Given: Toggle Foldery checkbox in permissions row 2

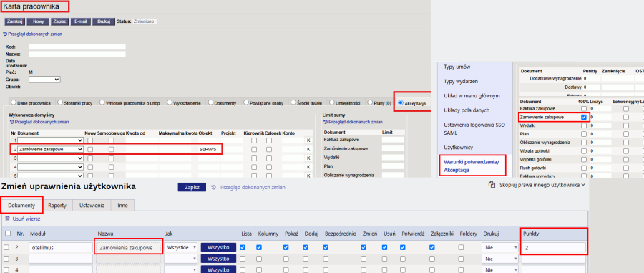Looking at the screenshot, I should point(462,247).
